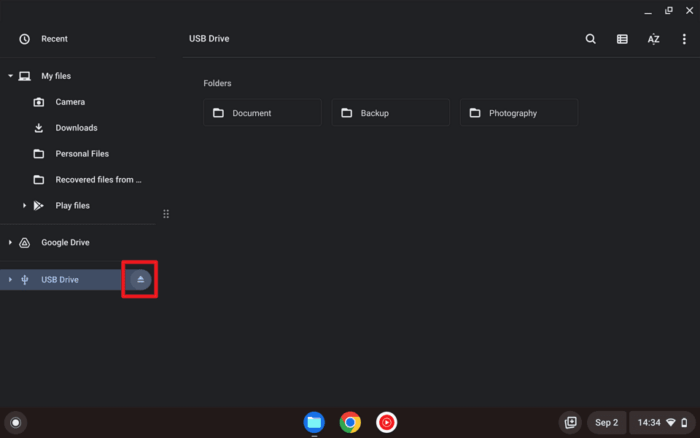
Task: Switch to list view
Action: (622, 39)
